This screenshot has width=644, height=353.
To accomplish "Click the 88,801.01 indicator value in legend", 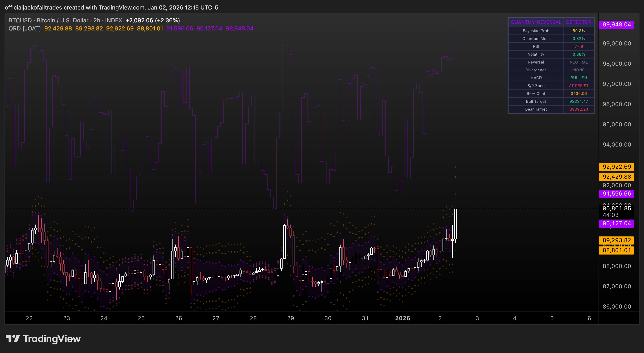I will click(150, 29).
